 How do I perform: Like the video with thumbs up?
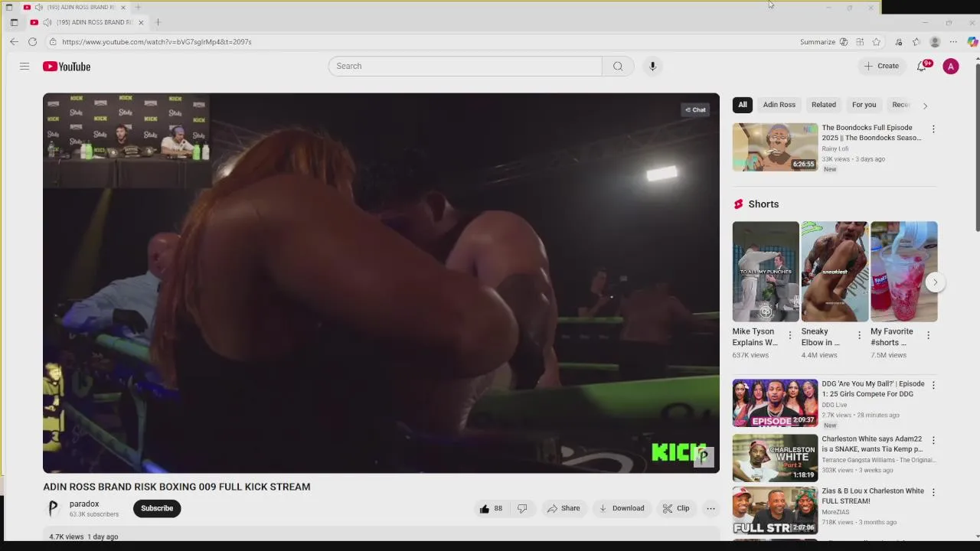pos(491,508)
